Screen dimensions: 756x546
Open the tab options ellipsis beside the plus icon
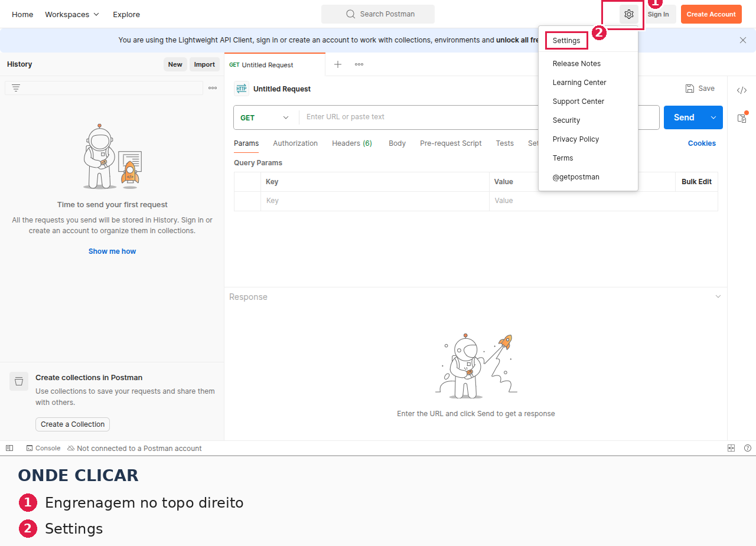359,64
